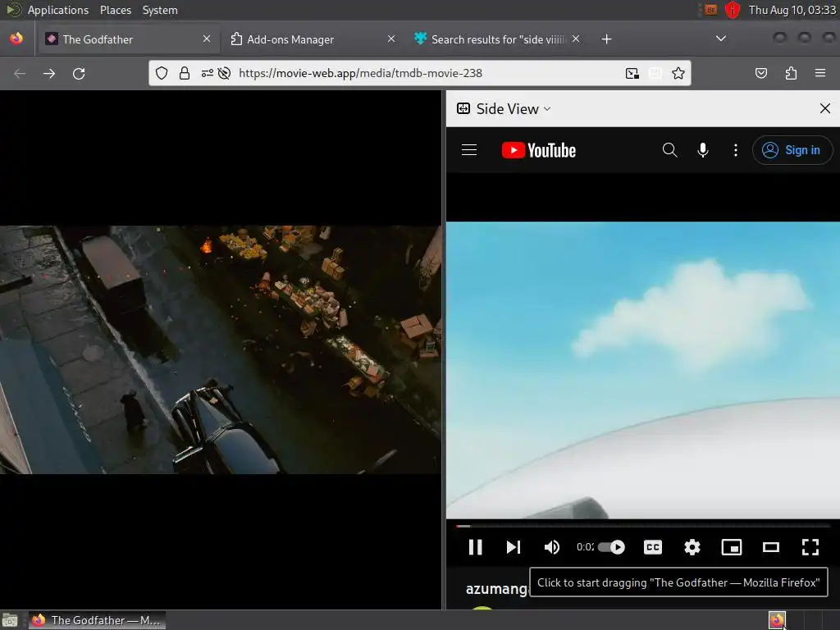Image resolution: width=840 pixels, height=630 pixels.
Task: Close the Side View panel
Action: (825, 109)
